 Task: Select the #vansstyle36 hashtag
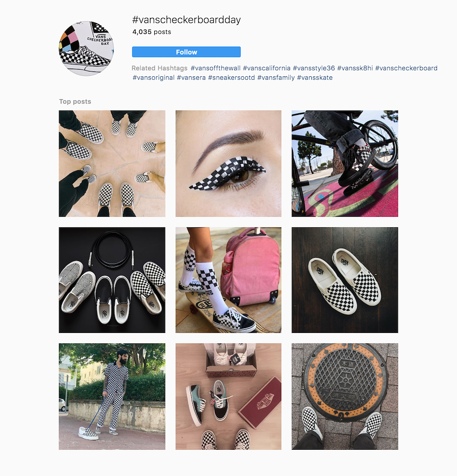(314, 68)
